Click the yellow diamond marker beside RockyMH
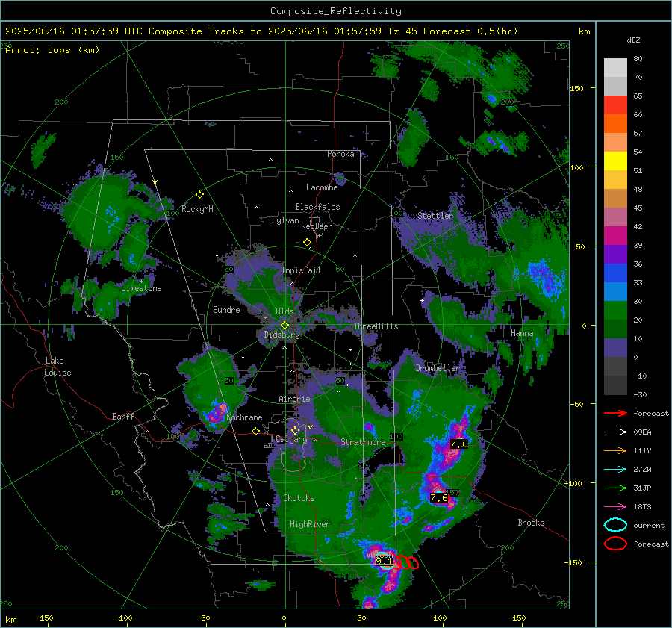The height and width of the screenshot is (628, 672). (199, 195)
